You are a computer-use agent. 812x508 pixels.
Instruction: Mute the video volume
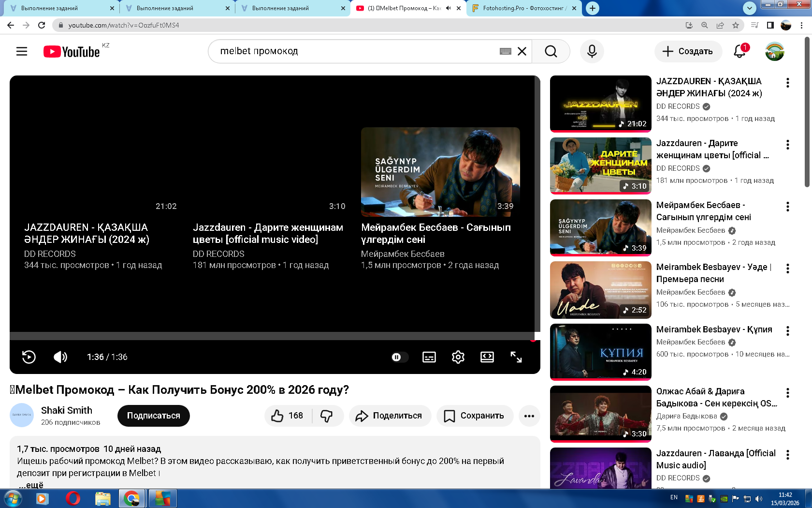coord(60,357)
